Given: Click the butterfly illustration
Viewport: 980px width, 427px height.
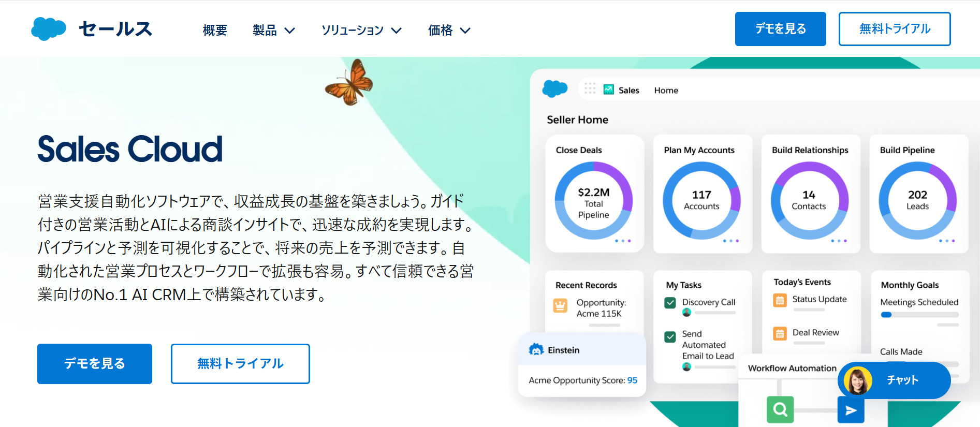Looking at the screenshot, I should [x=349, y=82].
